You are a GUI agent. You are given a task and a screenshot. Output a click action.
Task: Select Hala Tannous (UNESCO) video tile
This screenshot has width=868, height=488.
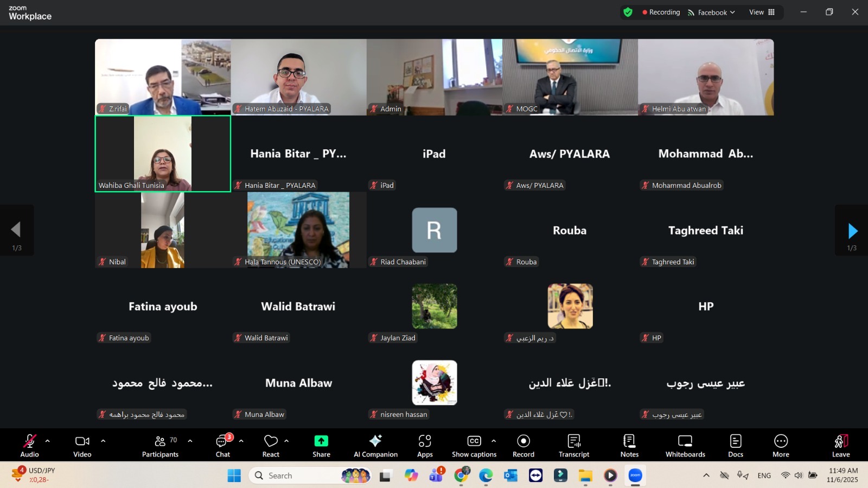(298, 230)
